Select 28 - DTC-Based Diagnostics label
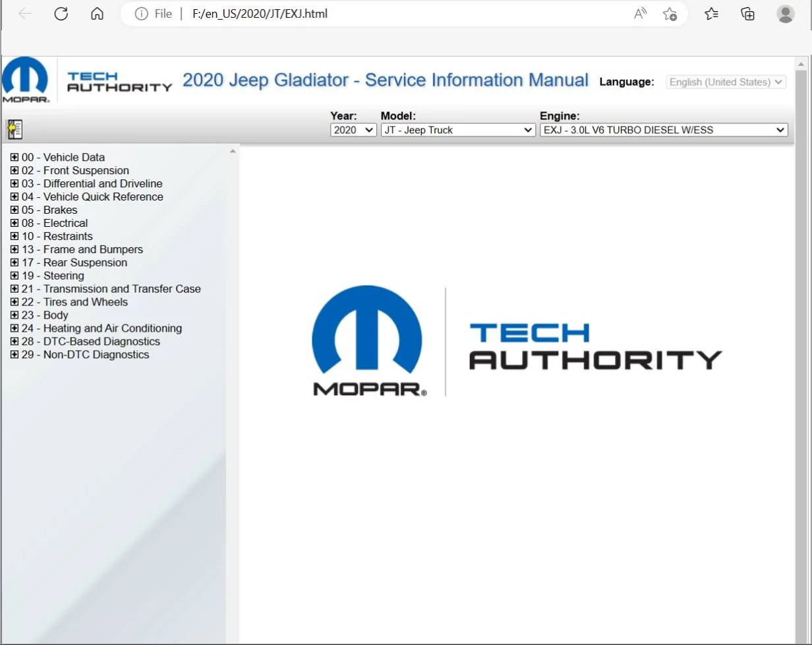The image size is (812, 645). pos(91,342)
